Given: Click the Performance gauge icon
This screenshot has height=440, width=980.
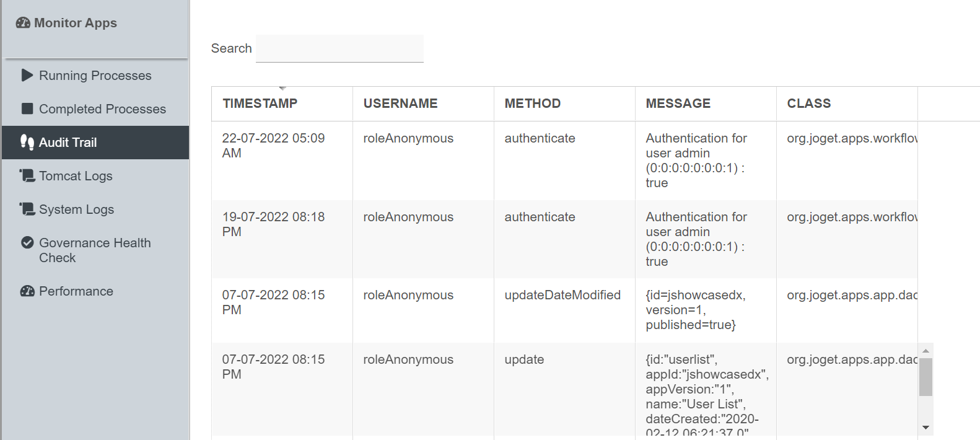Looking at the screenshot, I should click(27, 291).
